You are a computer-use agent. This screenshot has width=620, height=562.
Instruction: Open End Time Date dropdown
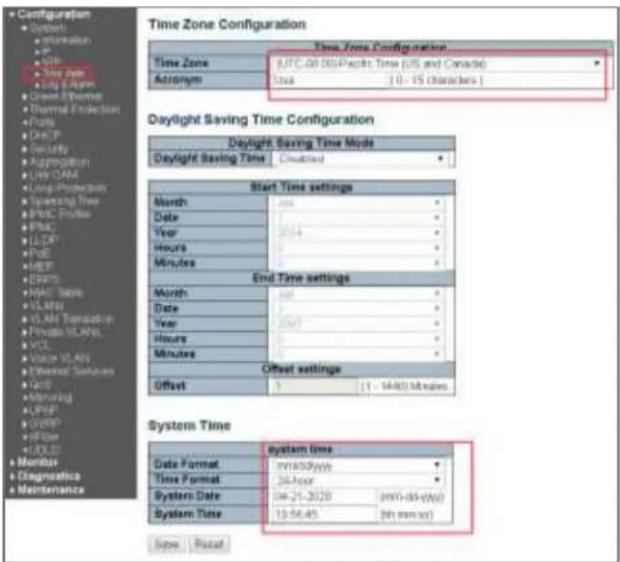coord(357,308)
